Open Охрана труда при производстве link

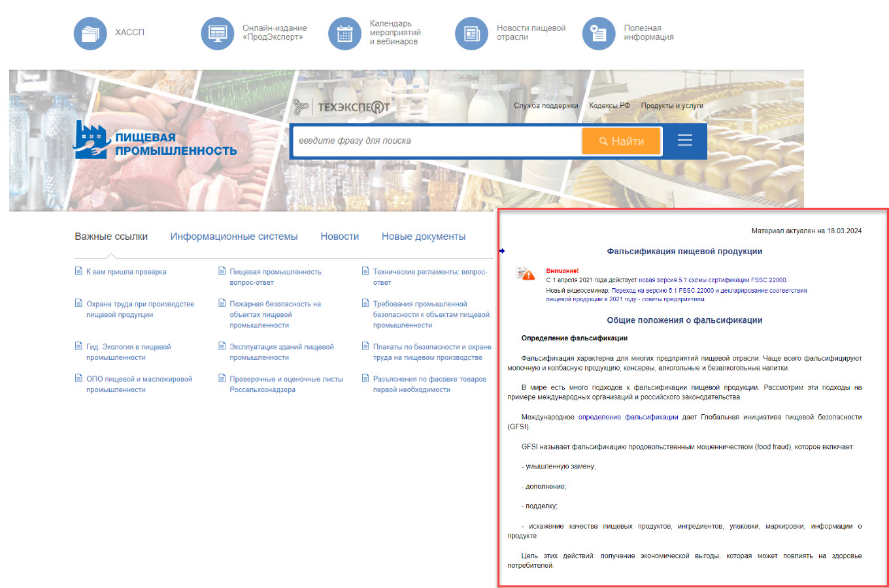point(140,309)
